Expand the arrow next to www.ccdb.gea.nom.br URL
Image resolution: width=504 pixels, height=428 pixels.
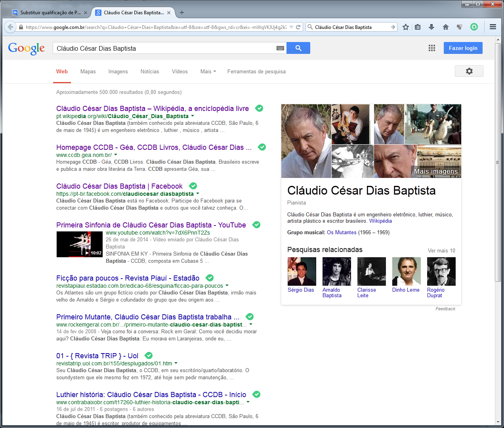pyautogui.click(x=116, y=155)
